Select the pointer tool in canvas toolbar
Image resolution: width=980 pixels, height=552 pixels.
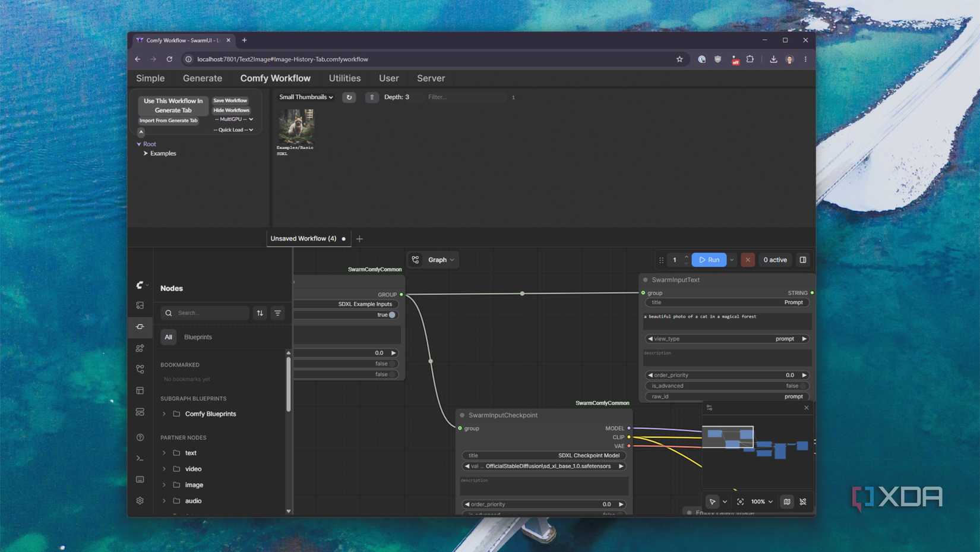pyautogui.click(x=712, y=501)
